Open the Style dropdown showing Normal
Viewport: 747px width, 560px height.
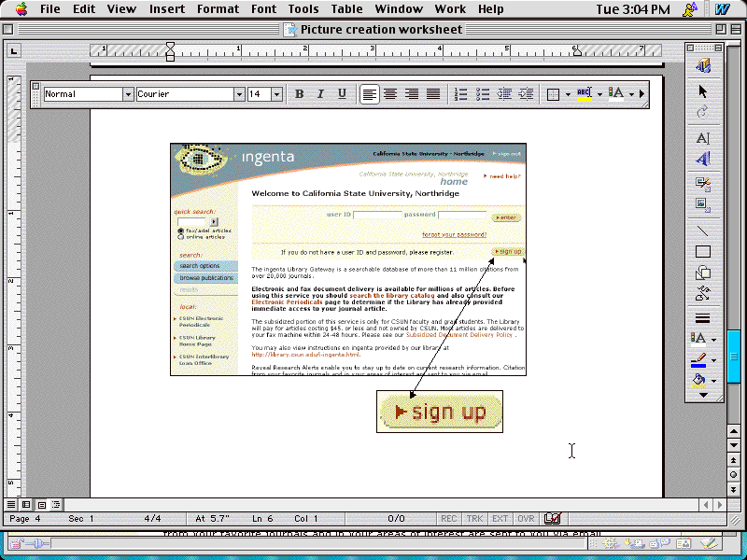[128, 94]
